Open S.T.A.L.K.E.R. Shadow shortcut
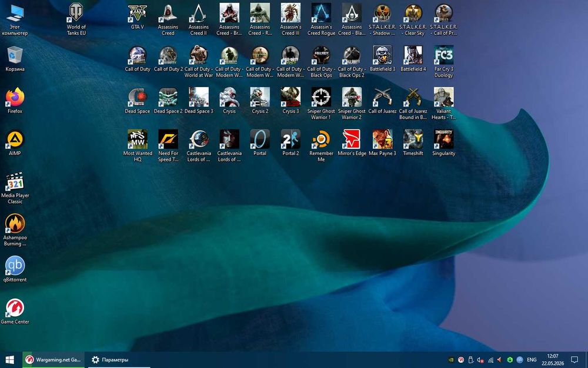Image resolution: width=588 pixels, height=368 pixels. pos(383,19)
